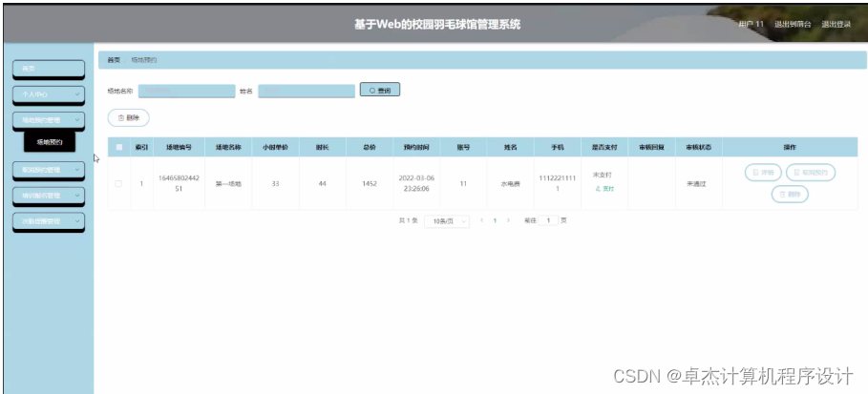Image resolution: width=868 pixels, height=394 pixels.
Task: Open the 10条/页 page size dropdown
Action: [x=447, y=220]
